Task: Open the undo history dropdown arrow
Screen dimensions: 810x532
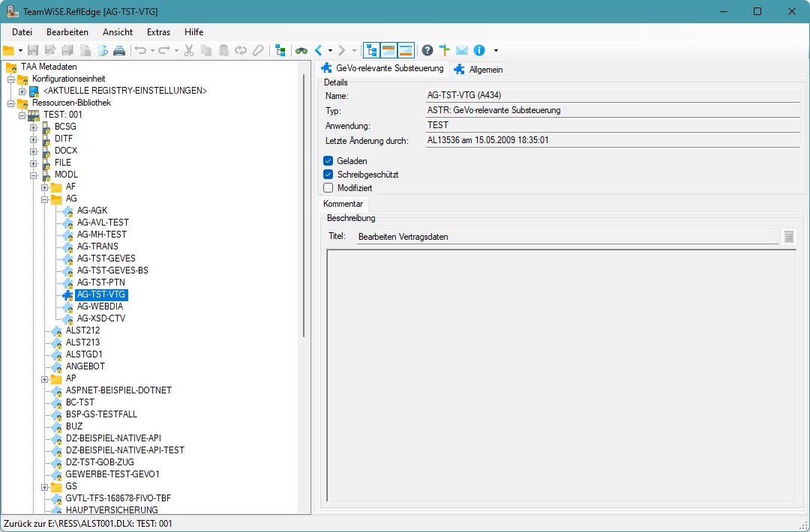Action: point(152,50)
